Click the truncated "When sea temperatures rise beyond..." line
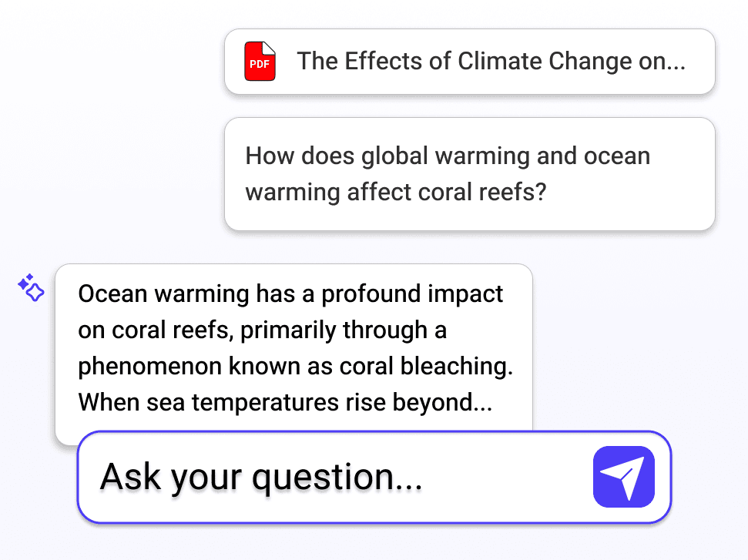Viewport: 748px width, 560px height. (x=285, y=402)
